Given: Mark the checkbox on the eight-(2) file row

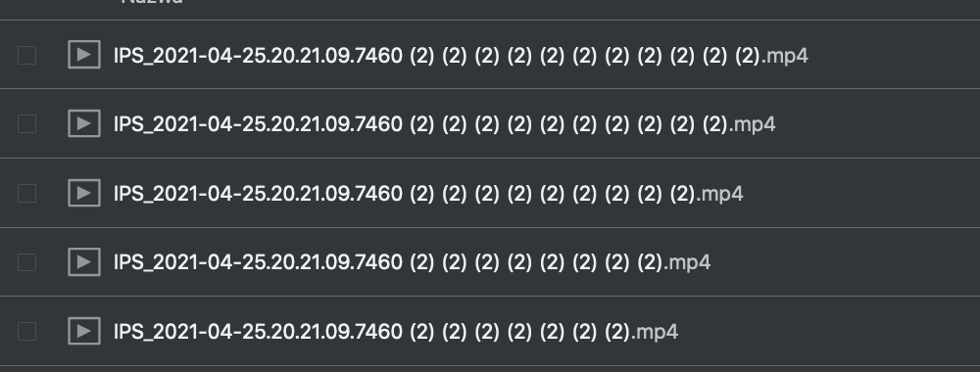Looking at the screenshot, I should coord(26,261).
